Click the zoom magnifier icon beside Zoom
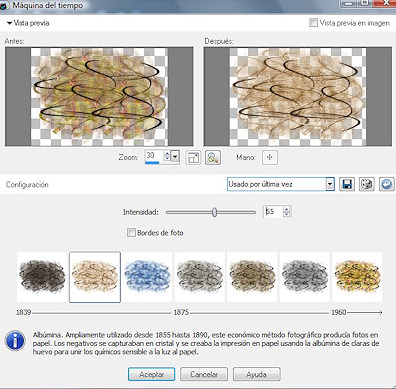Viewport: 396px width, 389px height. pos(213,157)
